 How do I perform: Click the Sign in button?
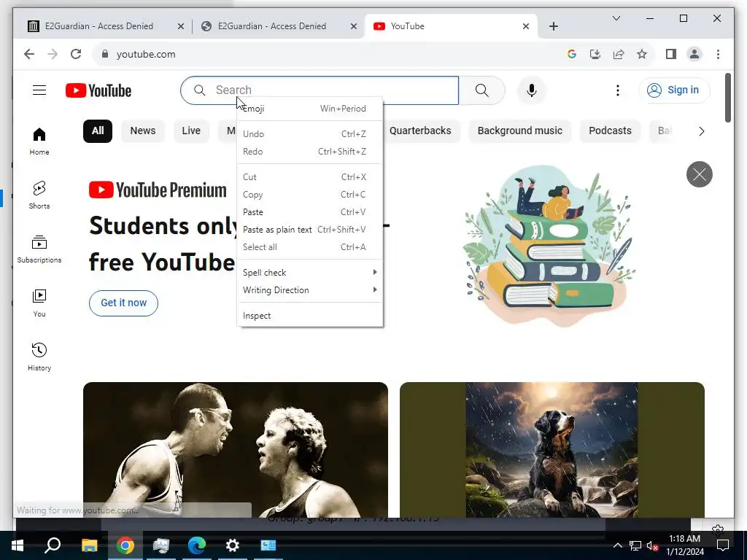click(674, 90)
